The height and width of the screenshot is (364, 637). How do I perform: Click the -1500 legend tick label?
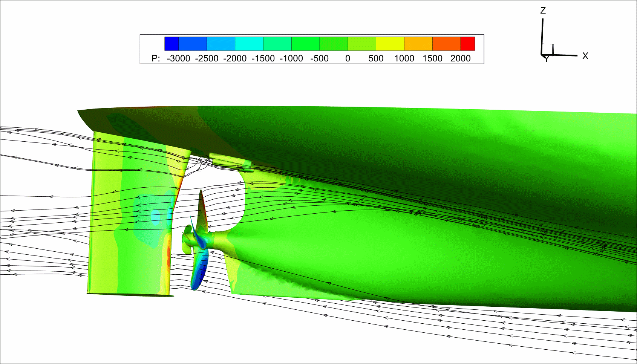(263, 58)
